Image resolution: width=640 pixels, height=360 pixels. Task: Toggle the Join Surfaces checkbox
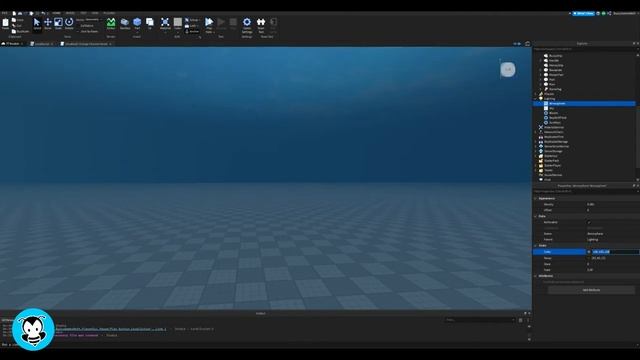[x=78, y=31]
